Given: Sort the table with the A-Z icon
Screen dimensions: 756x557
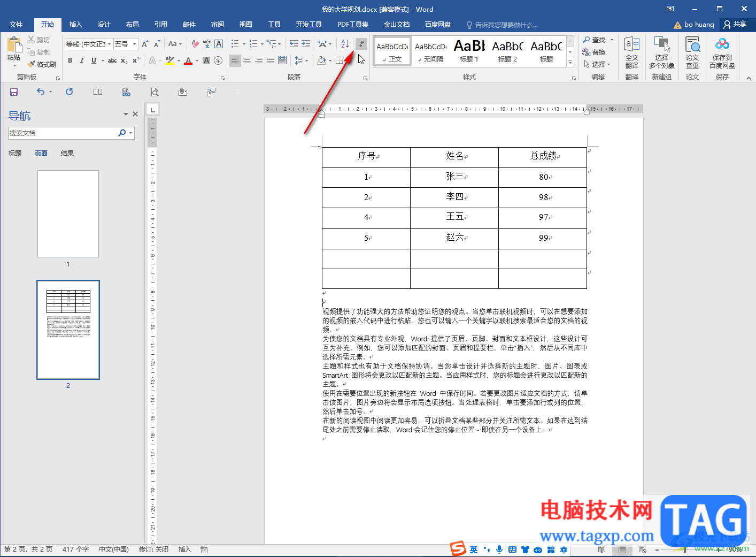Looking at the screenshot, I should (345, 44).
